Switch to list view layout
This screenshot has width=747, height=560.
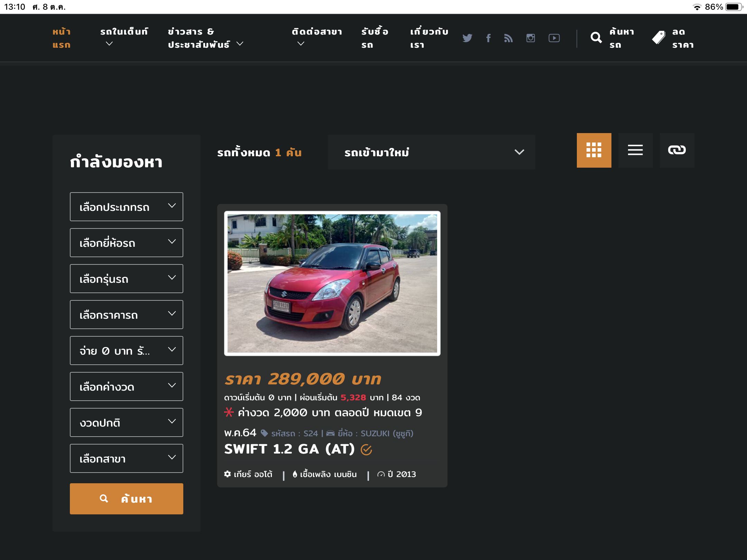tap(635, 150)
